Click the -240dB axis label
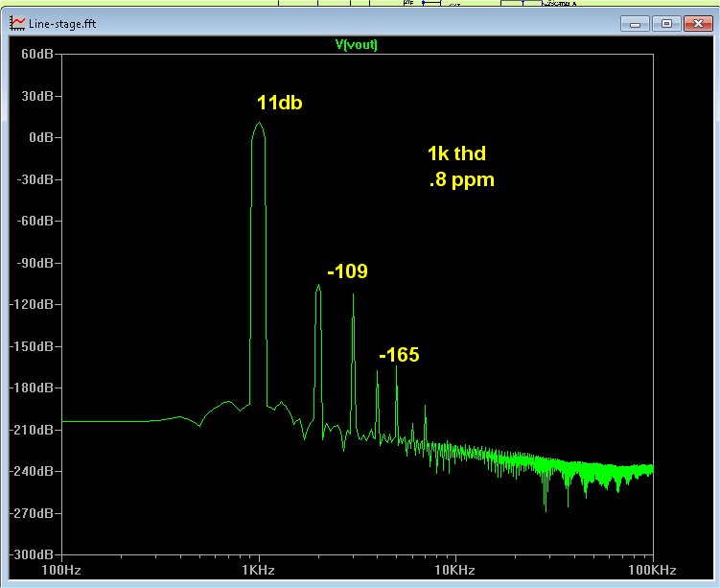The height and width of the screenshot is (588, 720). pos(32,471)
